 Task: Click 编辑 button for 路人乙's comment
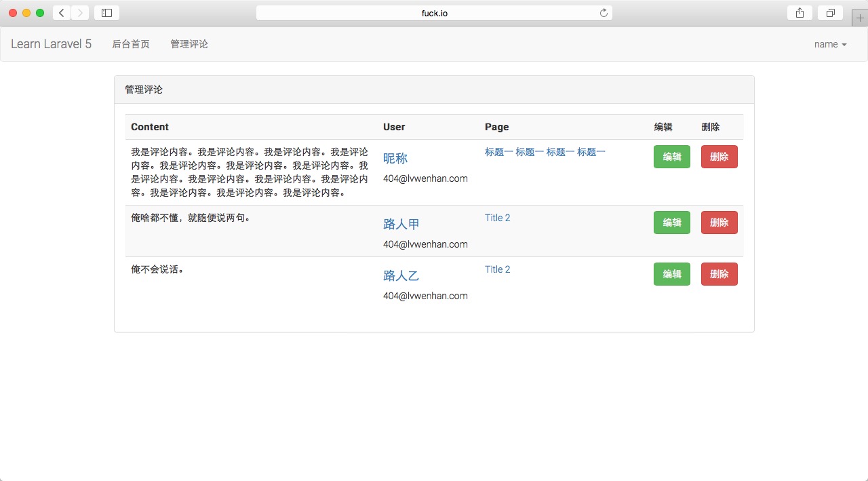pos(671,274)
